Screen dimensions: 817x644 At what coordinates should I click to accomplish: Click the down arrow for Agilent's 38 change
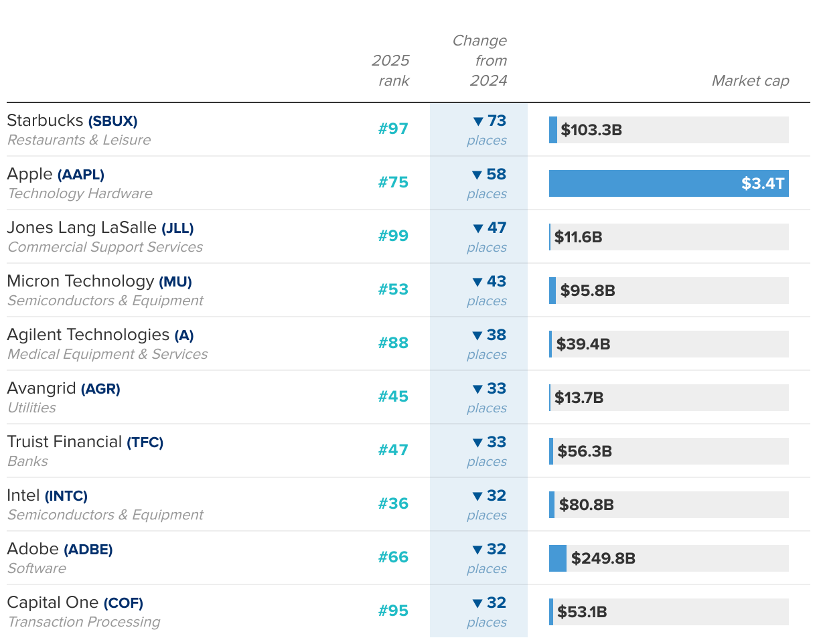pyautogui.click(x=477, y=335)
